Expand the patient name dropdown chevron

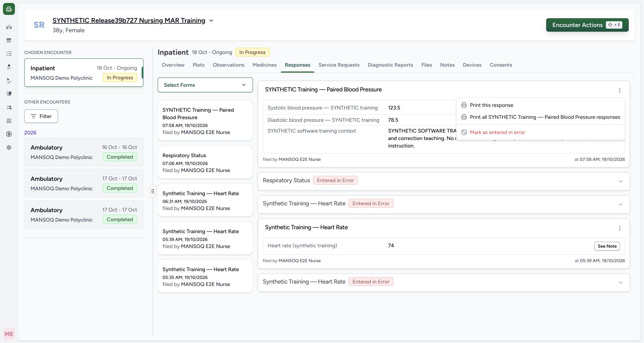[211, 20]
